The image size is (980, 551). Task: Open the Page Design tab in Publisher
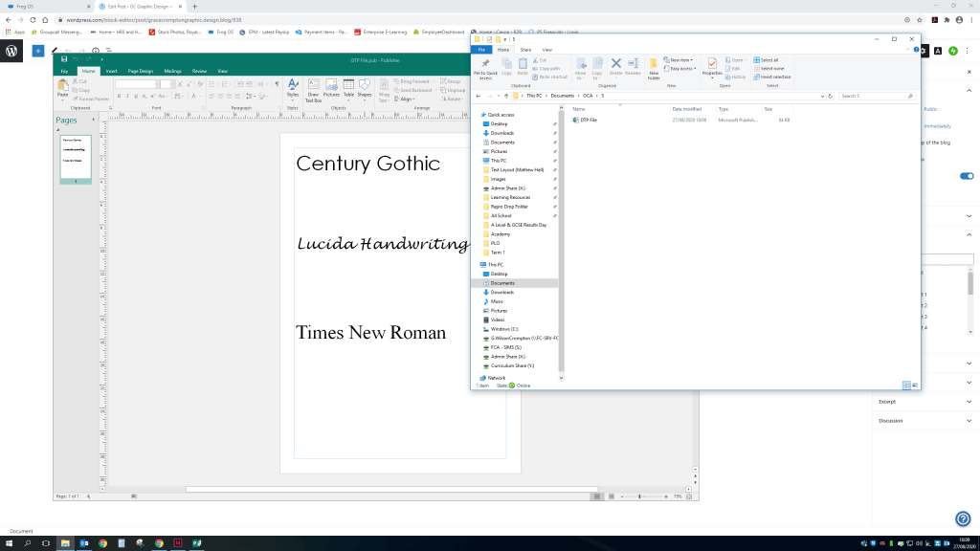pos(141,71)
